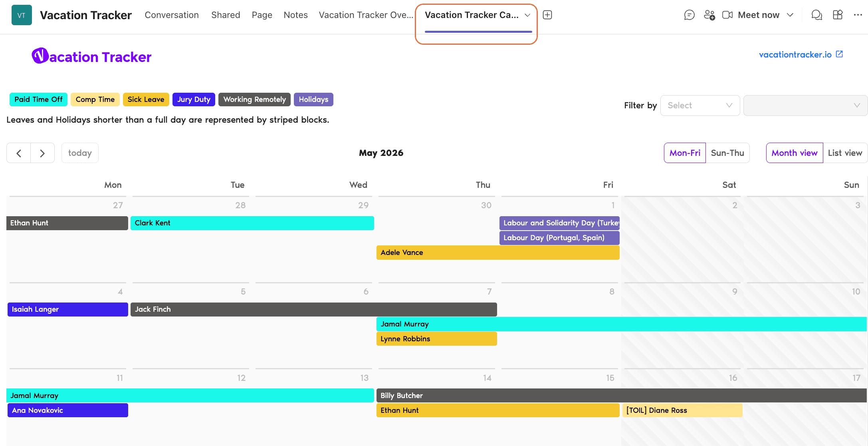Open Ethan Hunt's event on April 27
The image size is (868, 446).
(x=67, y=223)
